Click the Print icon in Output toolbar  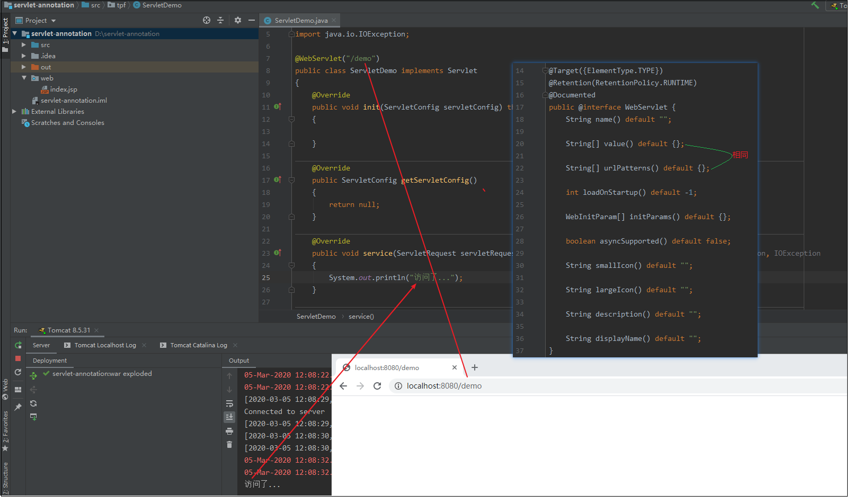[229, 431]
